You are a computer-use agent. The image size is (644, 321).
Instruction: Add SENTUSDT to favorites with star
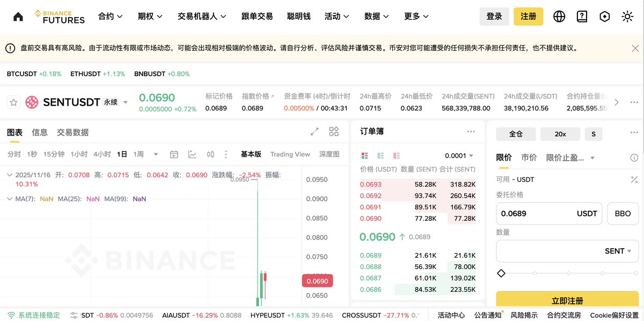(x=14, y=102)
